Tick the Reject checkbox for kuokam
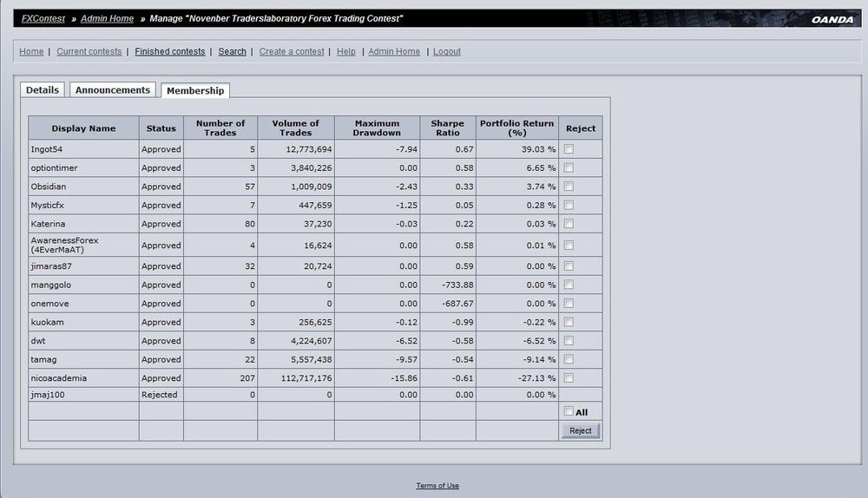The image size is (868, 498). (569, 322)
